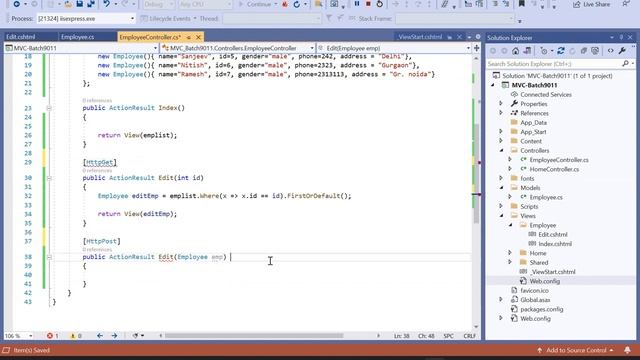The width and height of the screenshot is (640, 360).
Task: Click the editor vertical scrollbar
Action: pyautogui.click(x=476, y=173)
